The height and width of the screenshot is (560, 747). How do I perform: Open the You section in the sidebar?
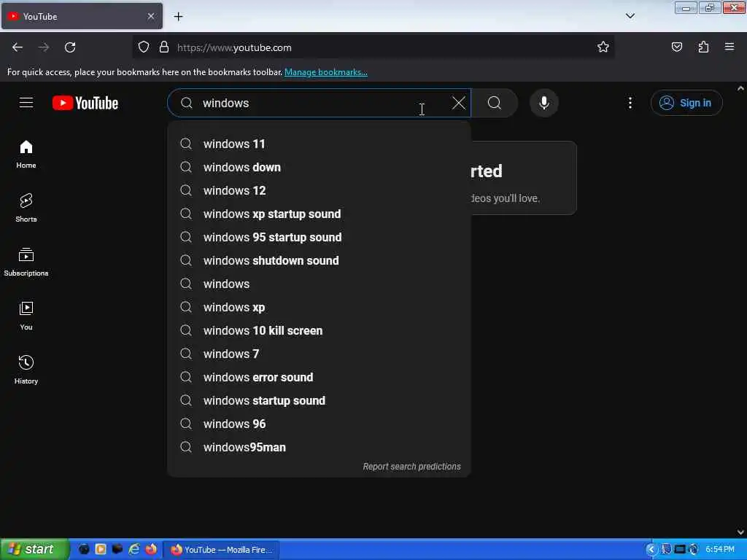[26, 316]
